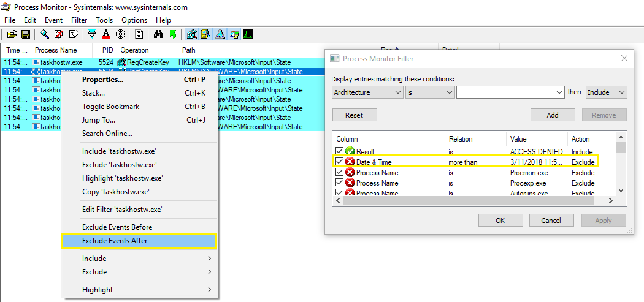Uncheck the Date & Time filter checkbox
Image resolution: width=644 pixels, height=302 pixels.
click(x=340, y=162)
